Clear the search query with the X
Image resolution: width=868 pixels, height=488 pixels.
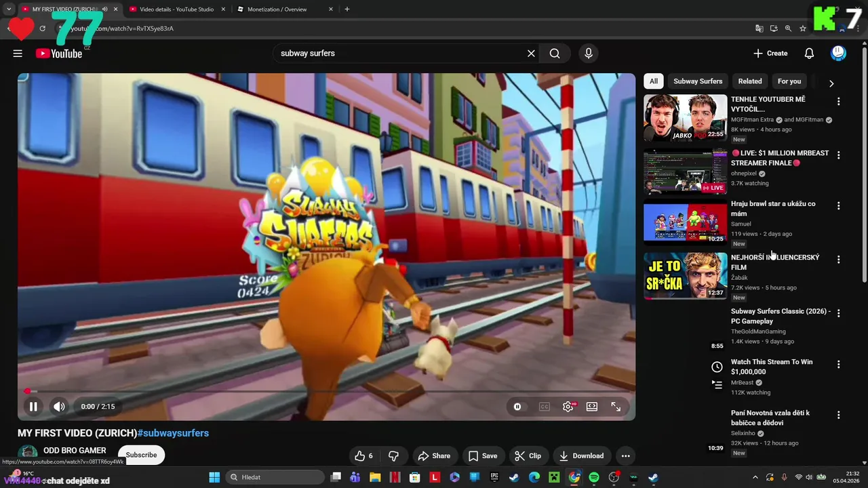[x=531, y=54]
